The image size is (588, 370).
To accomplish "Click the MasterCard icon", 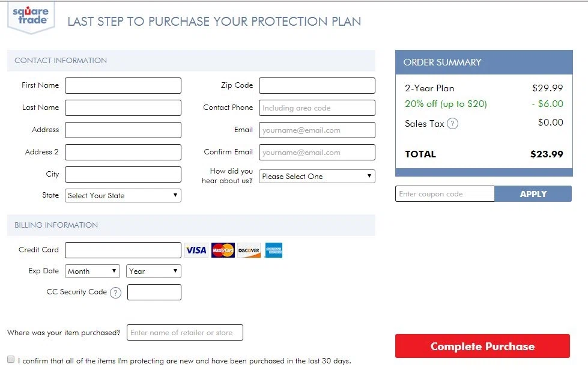I will point(223,250).
